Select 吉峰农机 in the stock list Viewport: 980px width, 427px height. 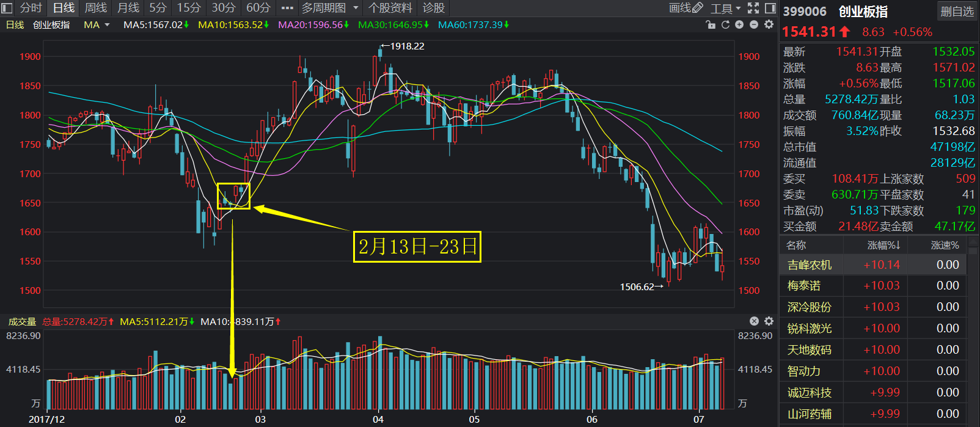click(810, 265)
